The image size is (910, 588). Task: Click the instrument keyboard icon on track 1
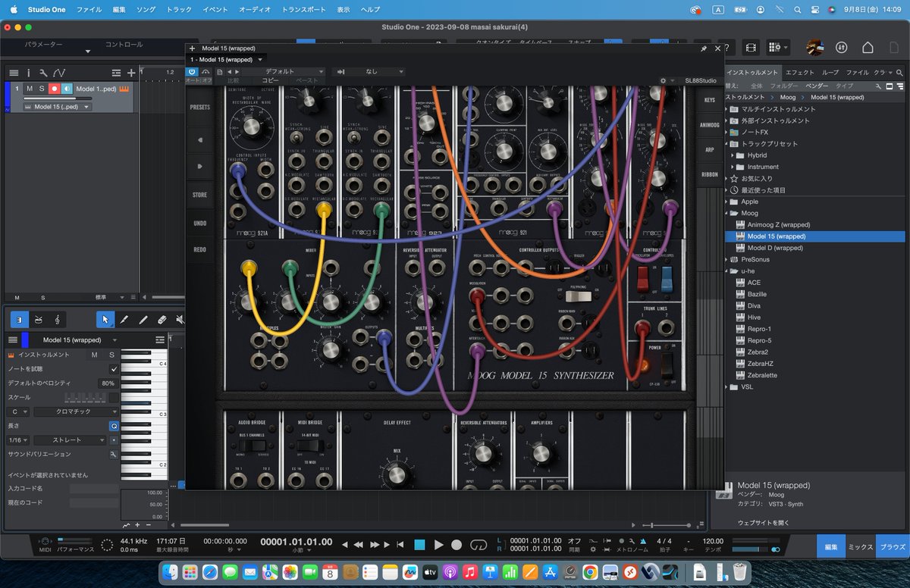[124, 89]
